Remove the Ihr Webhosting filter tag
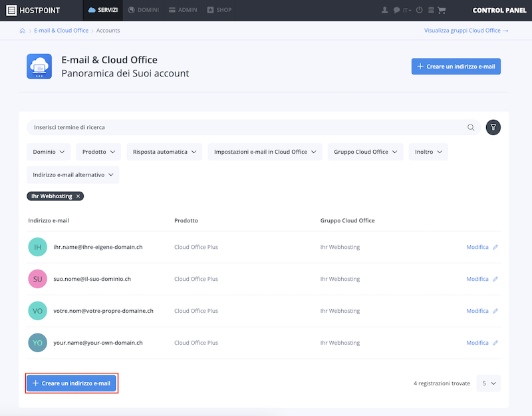The height and width of the screenshot is (416, 532). pyautogui.click(x=78, y=196)
